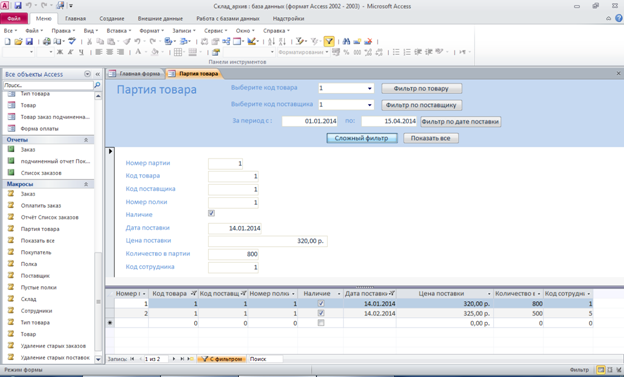The width and height of the screenshot is (624, 377).
Task: Open the Файл backstage tab
Action: point(14,18)
